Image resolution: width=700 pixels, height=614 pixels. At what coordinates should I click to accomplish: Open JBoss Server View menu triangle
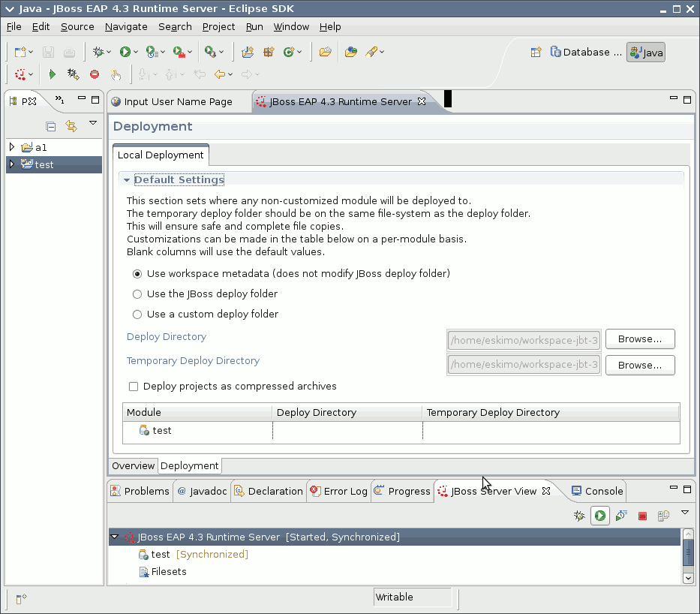[x=685, y=513]
